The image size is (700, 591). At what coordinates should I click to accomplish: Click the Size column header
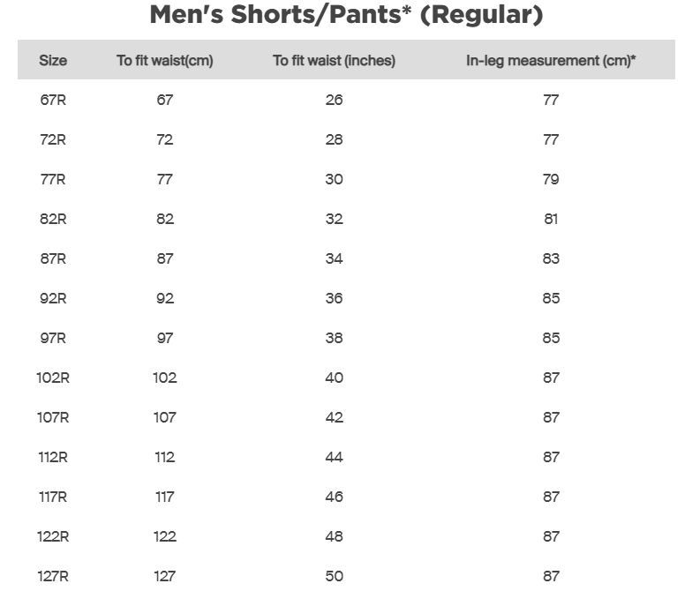click(x=53, y=61)
